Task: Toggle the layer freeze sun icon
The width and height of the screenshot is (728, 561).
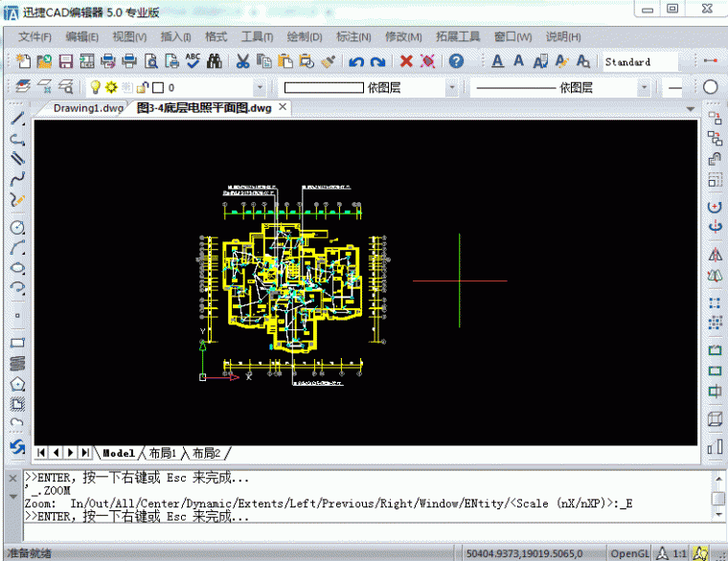Action: 111,87
